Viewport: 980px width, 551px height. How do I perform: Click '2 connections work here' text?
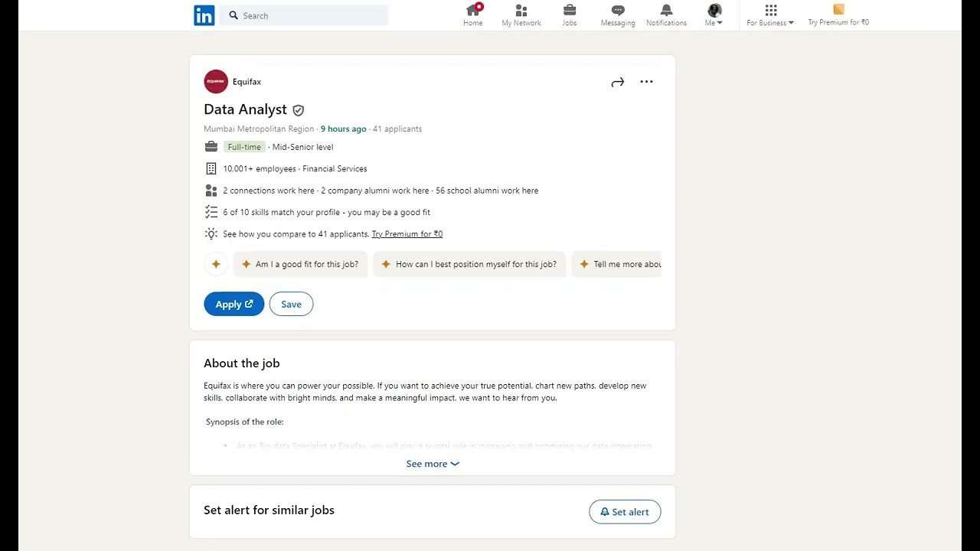pyautogui.click(x=269, y=191)
